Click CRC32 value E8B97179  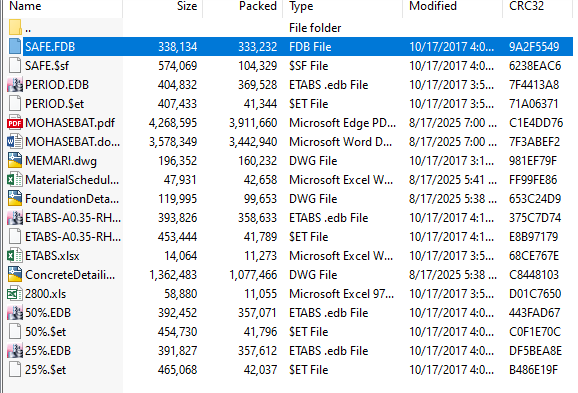coord(533,237)
